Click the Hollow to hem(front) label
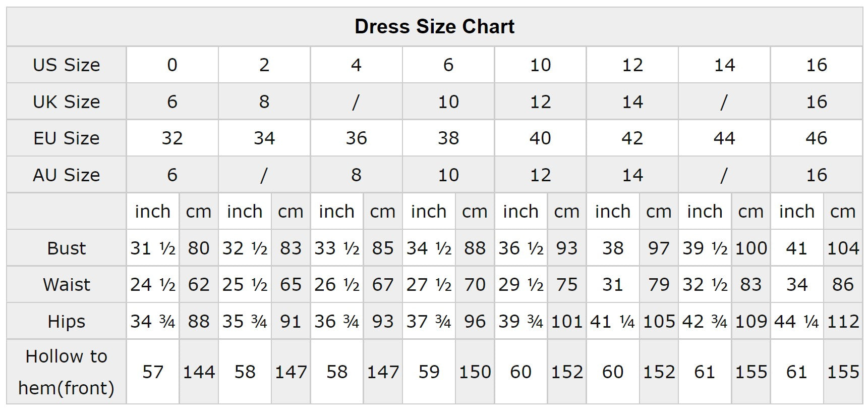Viewport: 868px width, 411px height. tap(66, 372)
